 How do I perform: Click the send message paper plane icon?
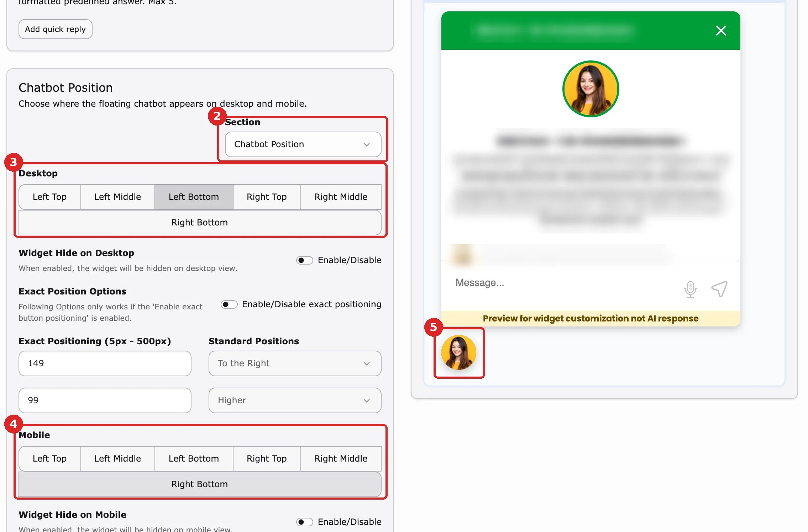tap(719, 289)
